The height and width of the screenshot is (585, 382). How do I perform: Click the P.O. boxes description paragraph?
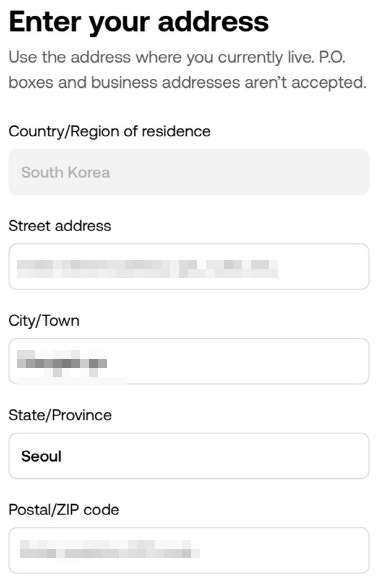[187, 70]
